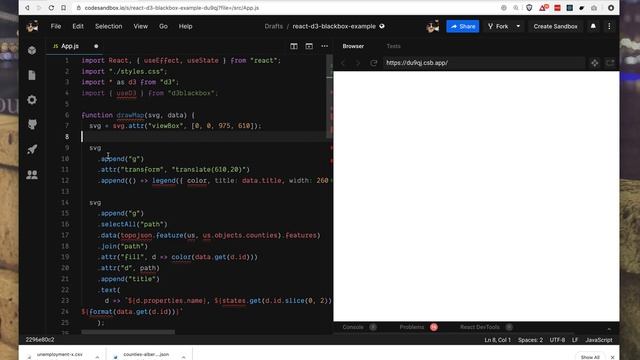Bookmark the page in Chrome

click(x=64, y=8)
